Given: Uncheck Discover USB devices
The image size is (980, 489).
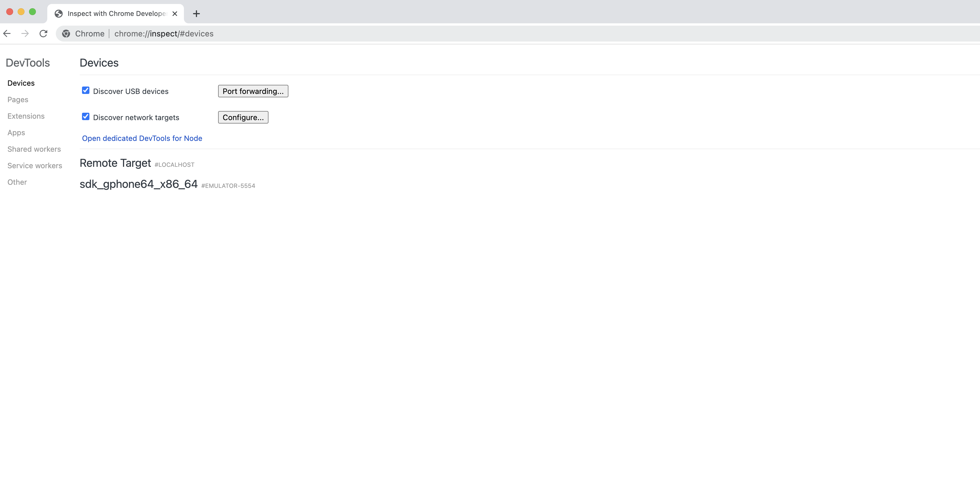Looking at the screenshot, I should [86, 91].
